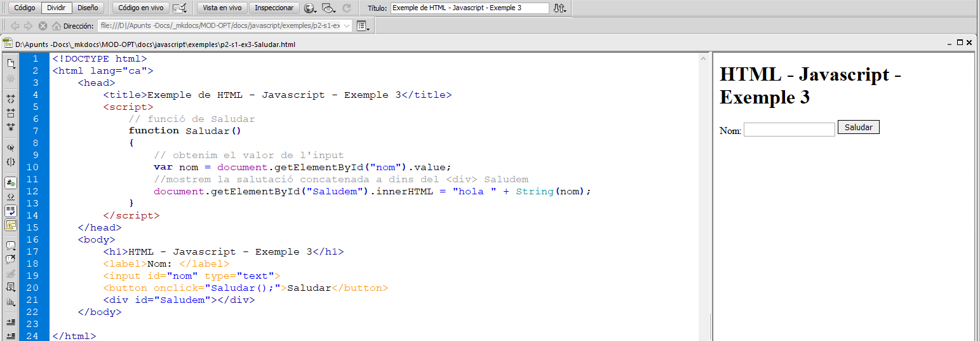Toggle word wrap in coding toolbar
The height and width of the screenshot is (341, 980).
[x=11, y=210]
